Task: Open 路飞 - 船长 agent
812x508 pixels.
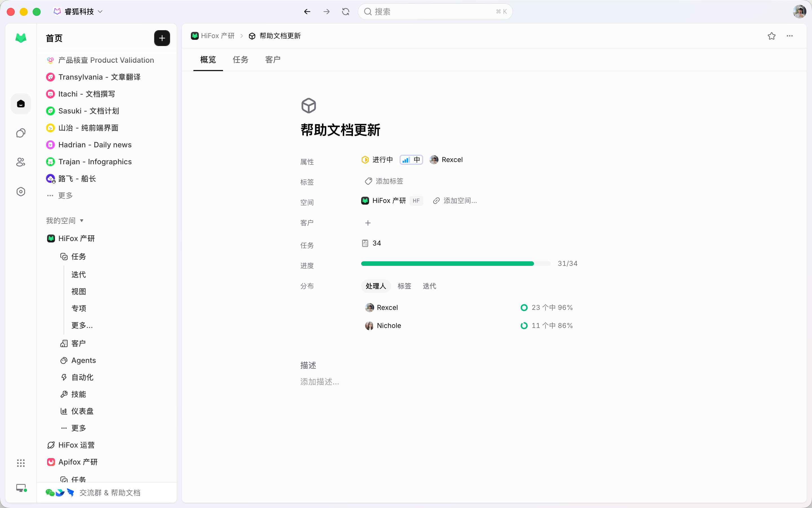Action: [x=71, y=179]
